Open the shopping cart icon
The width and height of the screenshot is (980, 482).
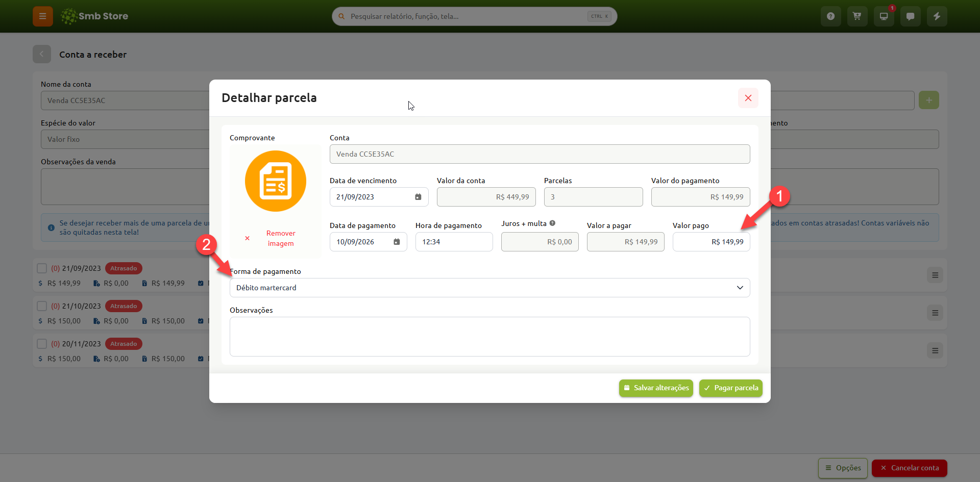point(857,16)
